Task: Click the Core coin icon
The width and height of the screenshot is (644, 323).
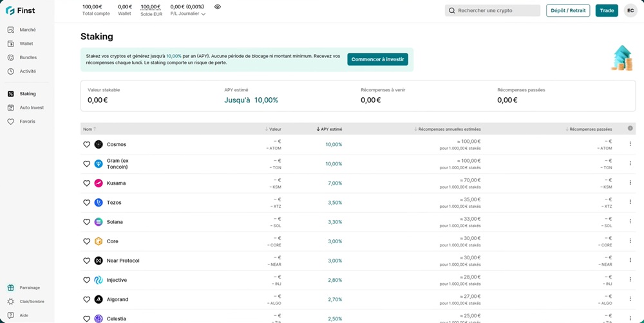Action: point(98,241)
